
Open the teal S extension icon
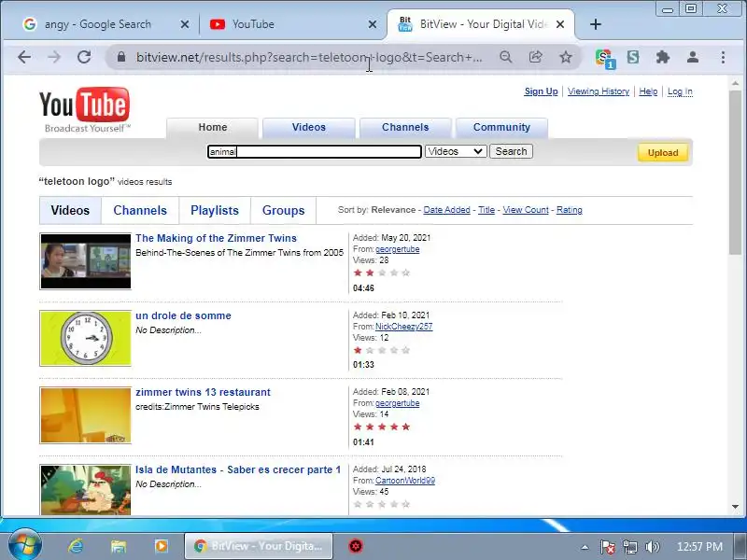click(x=633, y=57)
